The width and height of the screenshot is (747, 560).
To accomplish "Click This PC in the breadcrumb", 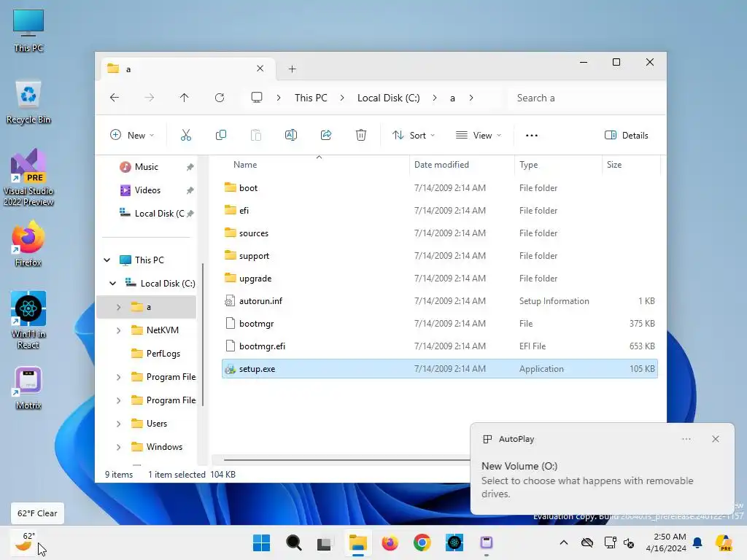I will (x=311, y=98).
